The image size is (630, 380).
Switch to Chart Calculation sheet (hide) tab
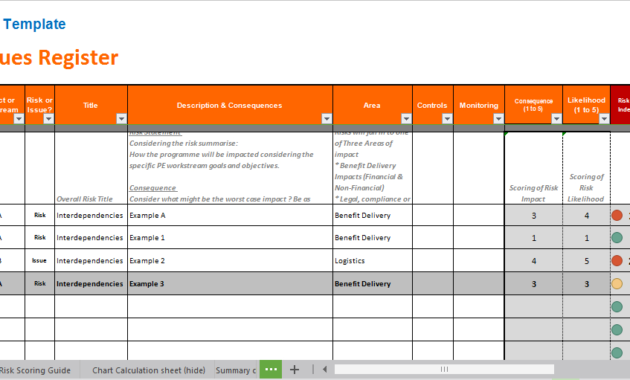tap(149, 370)
